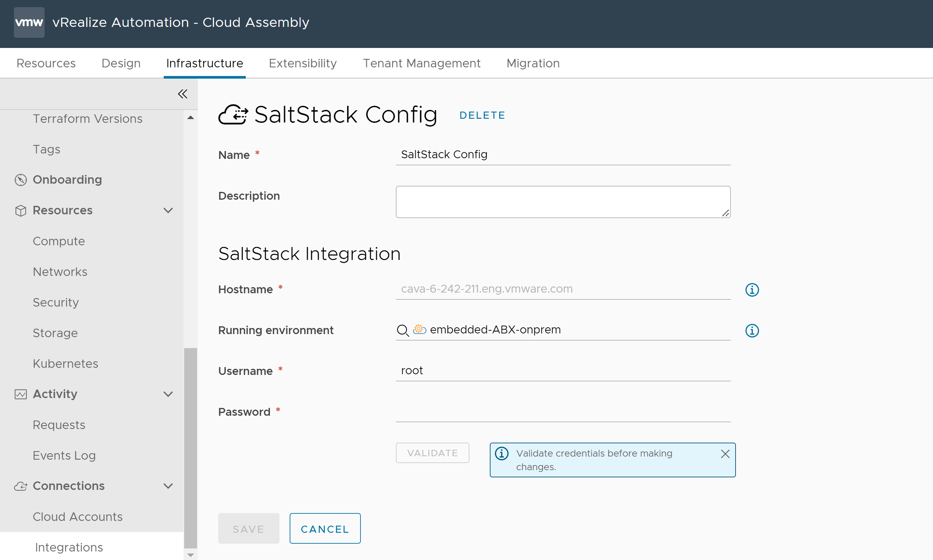Viewport: 933px width, 560px height.
Task: Click the Onboarding sidebar icon
Action: [20, 179]
